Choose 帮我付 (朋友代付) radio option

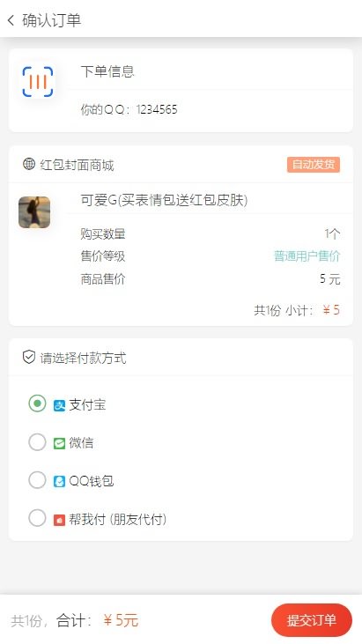point(37,518)
